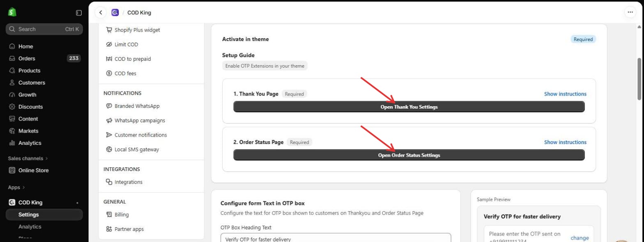This screenshot has width=644, height=242.
Task: Click the Analytics bar chart icon
Action: click(x=12, y=143)
